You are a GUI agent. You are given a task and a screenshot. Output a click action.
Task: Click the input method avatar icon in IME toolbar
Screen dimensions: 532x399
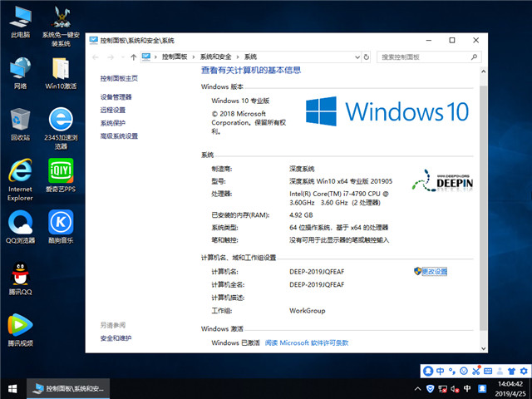[x=428, y=371]
